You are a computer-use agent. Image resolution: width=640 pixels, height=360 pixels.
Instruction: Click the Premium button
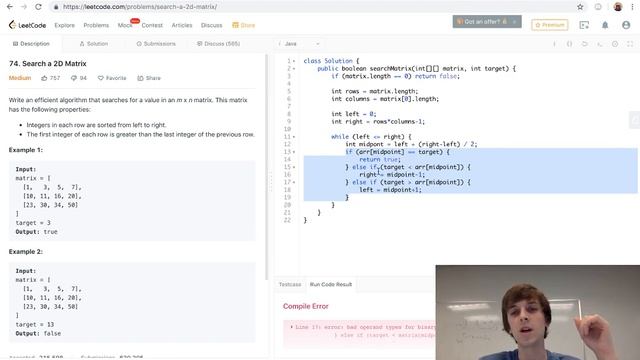[549, 25]
